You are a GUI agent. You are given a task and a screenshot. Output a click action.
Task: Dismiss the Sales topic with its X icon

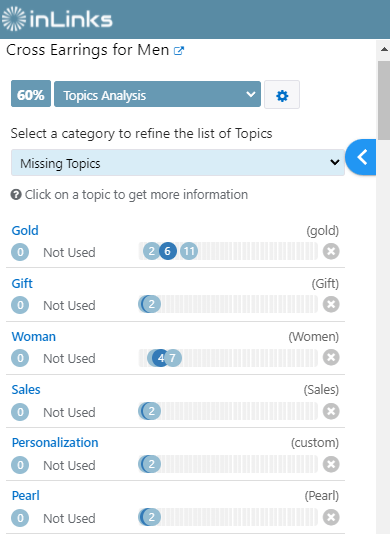click(331, 411)
